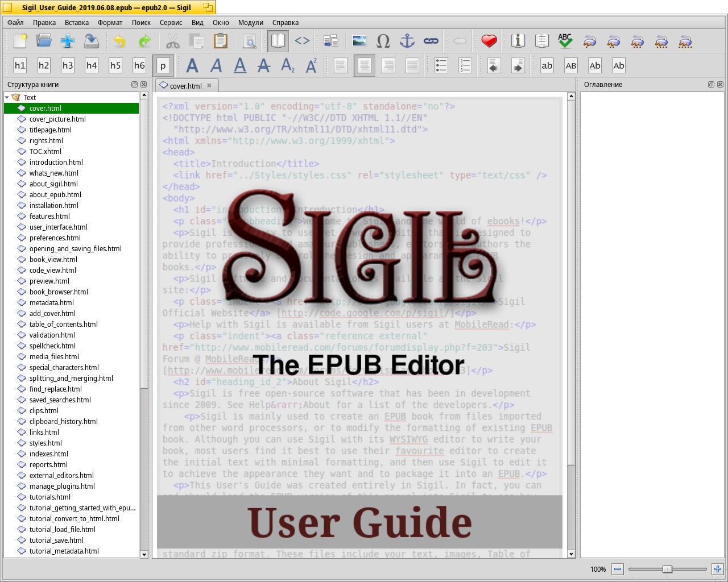This screenshot has width=728, height=582.
Task: Toggle the h6 heading style
Action: tap(139, 65)
